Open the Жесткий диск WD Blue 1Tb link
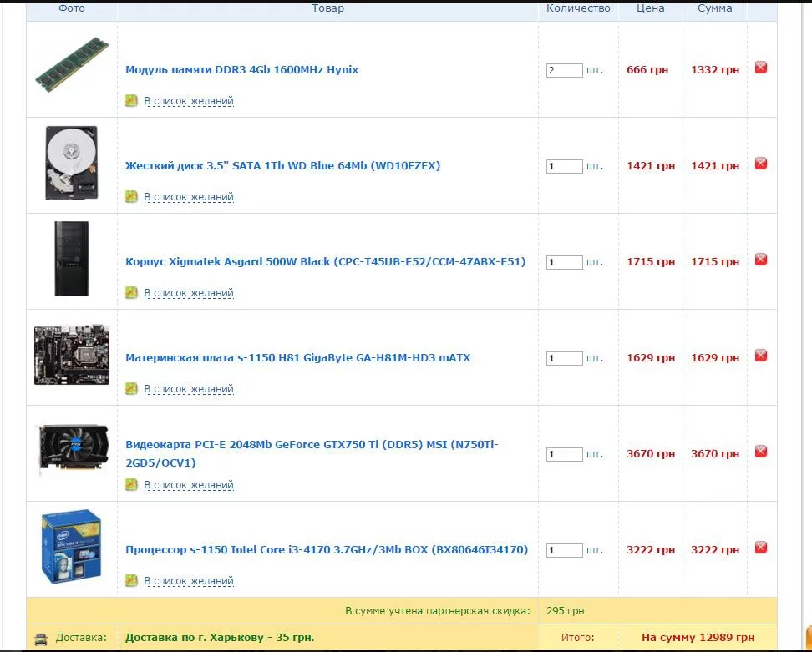Screen dimensions: 812x652 click(282, 166)
